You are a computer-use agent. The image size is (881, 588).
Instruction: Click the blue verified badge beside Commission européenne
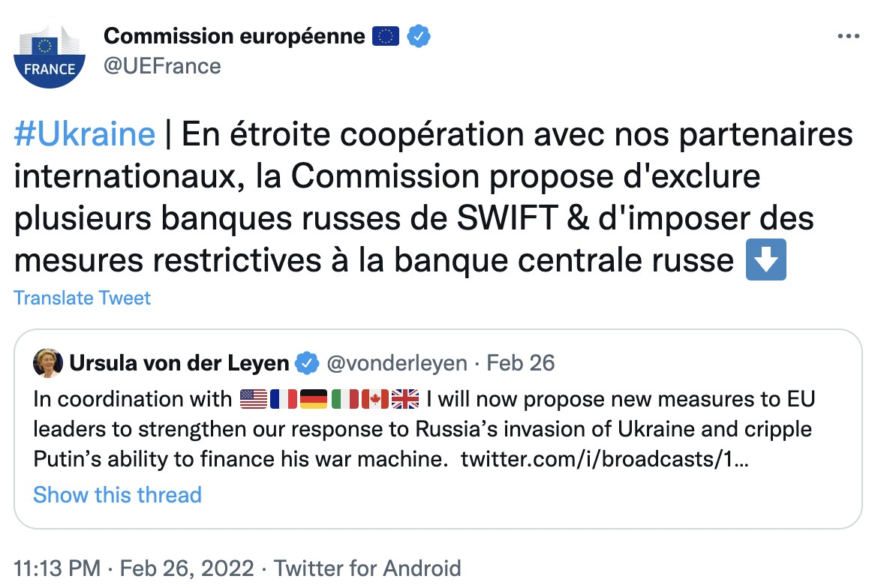(418, 36)
